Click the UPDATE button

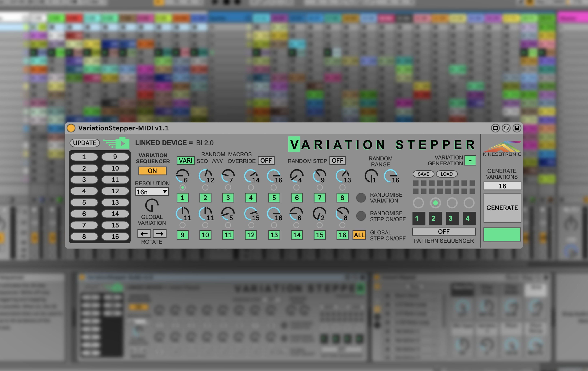(85, 143)
